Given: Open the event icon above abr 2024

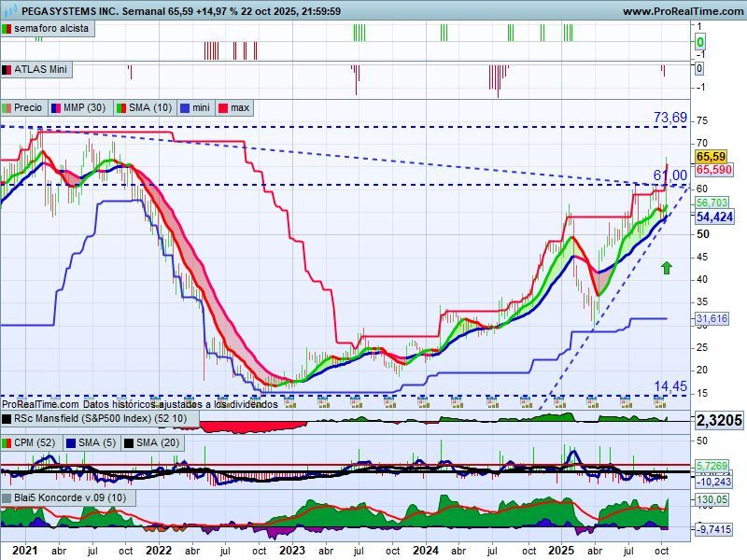Looking at the screenshot, I should [x=456, y=403].
